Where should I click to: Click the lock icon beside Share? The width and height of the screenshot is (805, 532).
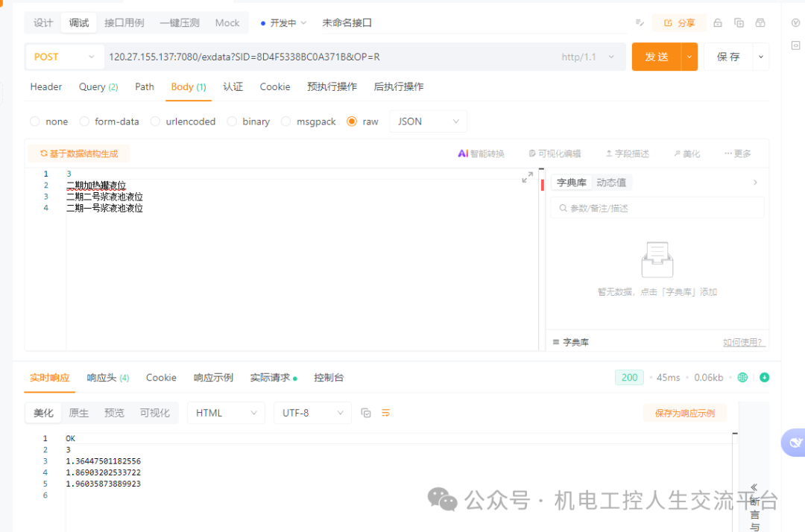(x=718, y=22)
